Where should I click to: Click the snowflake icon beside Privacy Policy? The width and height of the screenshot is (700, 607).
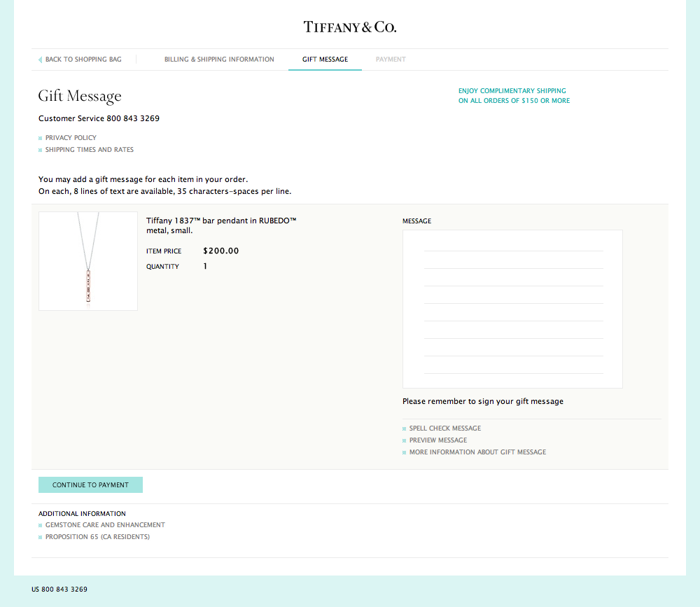point(40,138)
